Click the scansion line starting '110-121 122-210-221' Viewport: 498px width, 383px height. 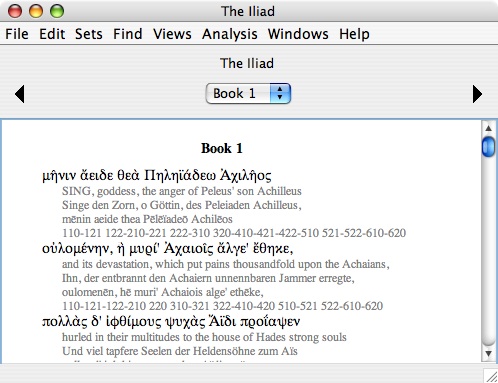tap(234, 233)
